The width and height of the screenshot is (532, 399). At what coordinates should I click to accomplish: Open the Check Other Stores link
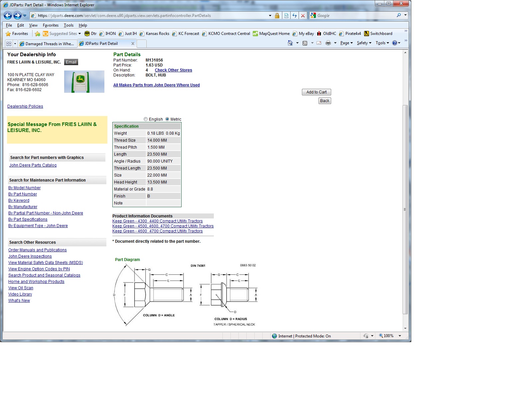[x=173, y=70]
